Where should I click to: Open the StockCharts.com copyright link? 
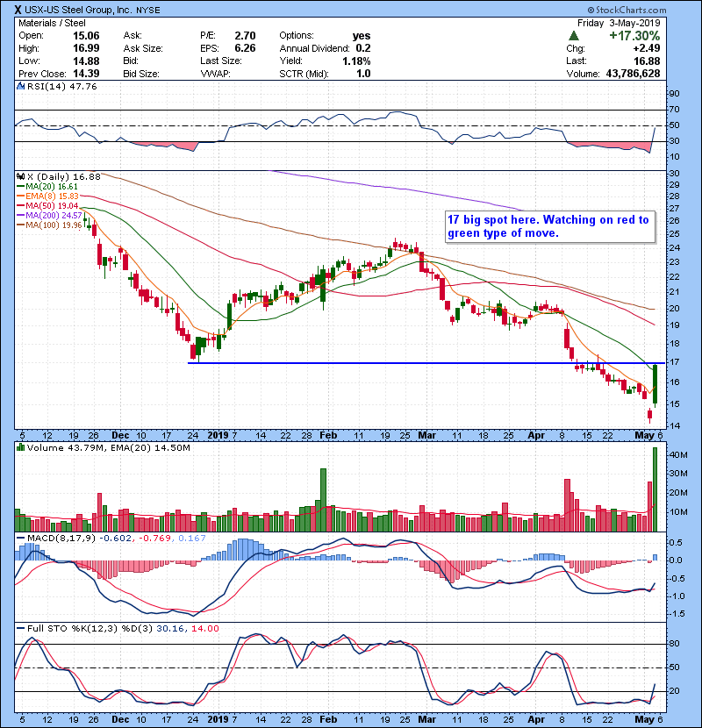pos(627,10)
